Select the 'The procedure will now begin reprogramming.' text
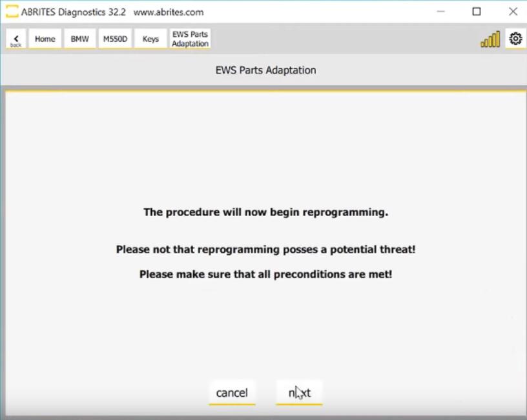 pos(266,212)
